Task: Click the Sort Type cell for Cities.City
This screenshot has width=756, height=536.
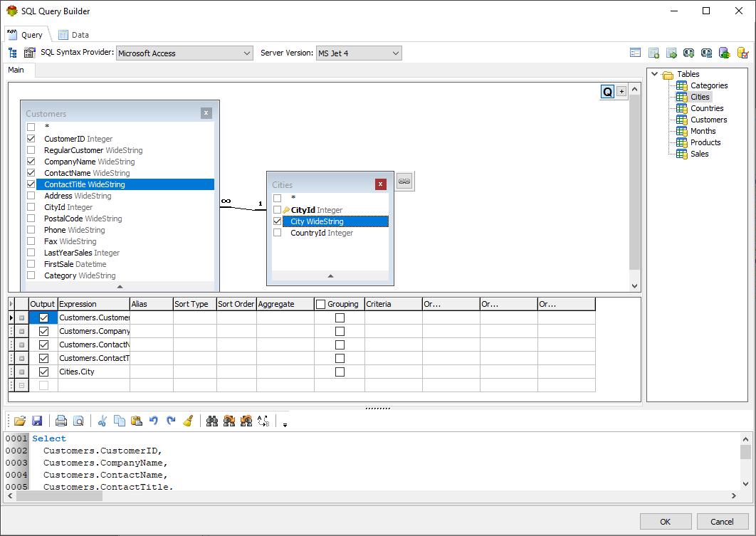Action: pyautogui.click(x=195, y=372)
